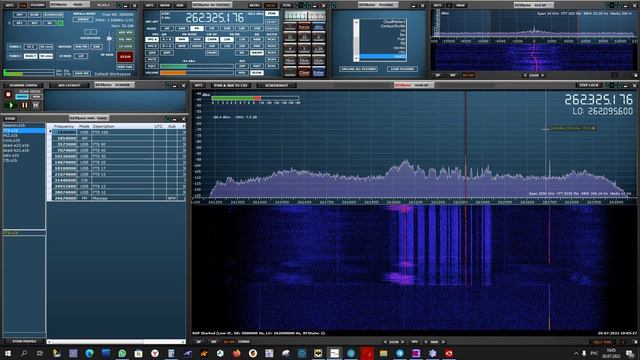Viewport: 640px width, 360px height.
Task: Switch AUX SP view to SP+WF
Action: [x=468, y=76]
